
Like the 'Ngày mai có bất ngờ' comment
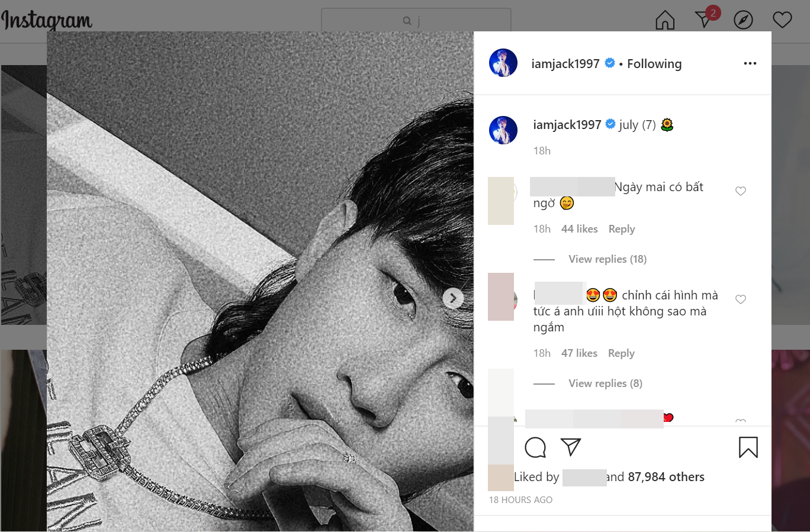[x=740, y=191]
